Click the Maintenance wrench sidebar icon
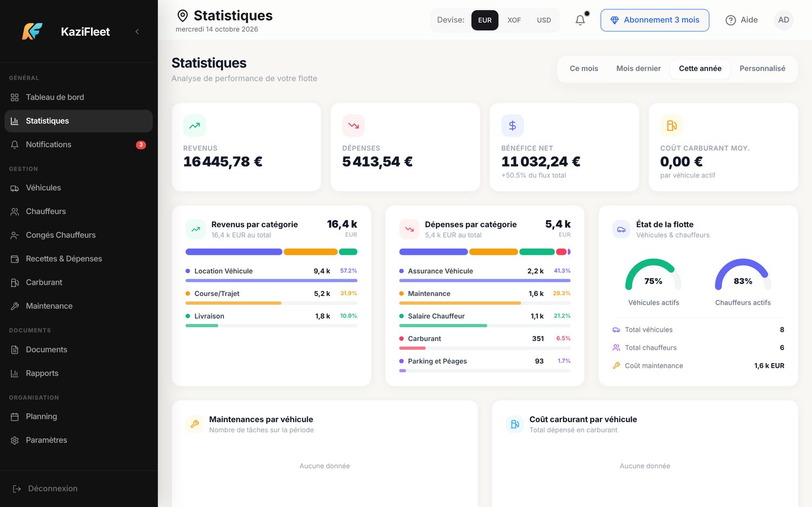Viewport: 812px width, 507px height. pos(15,306)
